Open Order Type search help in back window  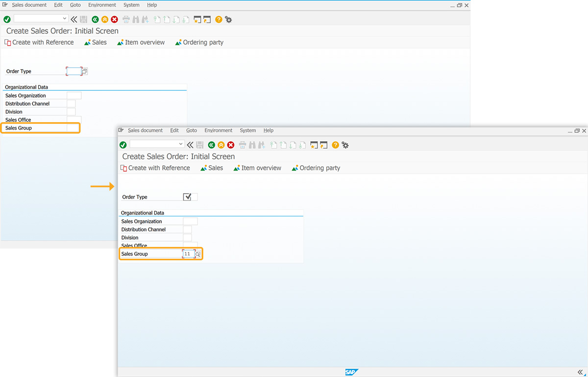tap(84, 72)
